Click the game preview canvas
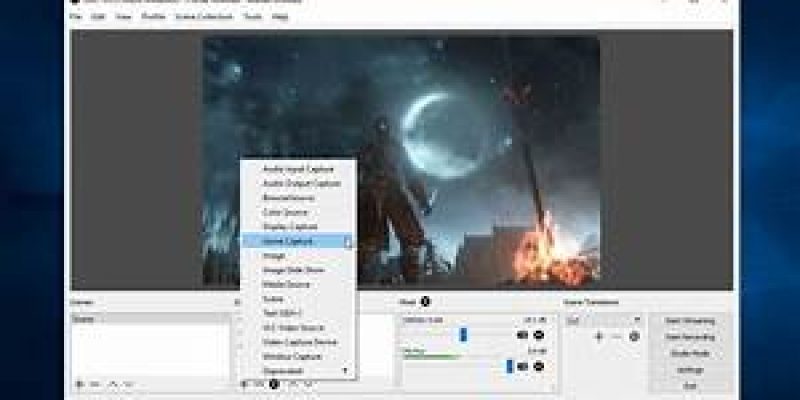Image resolution: width=800 pixels, height=400 pixels. (402, 161)
